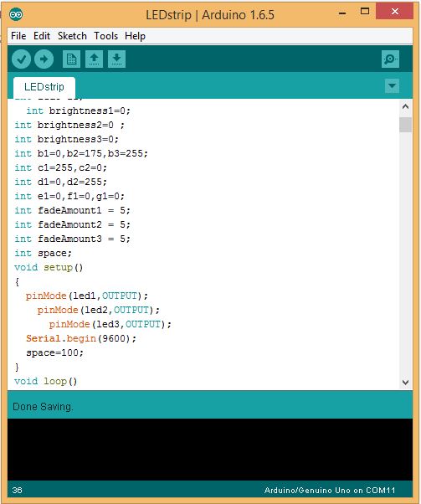
Task: Click the line 'int fadeAmount1 = 5;'
Action: (72, 210)
